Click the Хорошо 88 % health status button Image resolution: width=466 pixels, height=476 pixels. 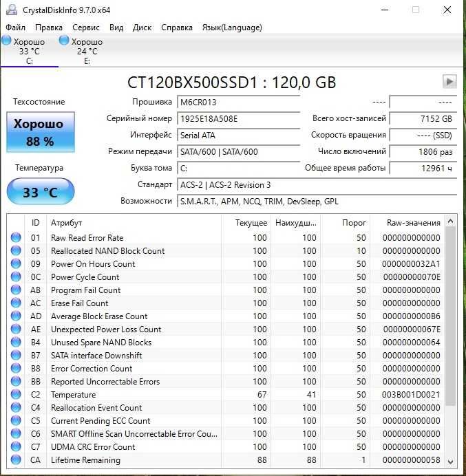[x=41, y=132]
